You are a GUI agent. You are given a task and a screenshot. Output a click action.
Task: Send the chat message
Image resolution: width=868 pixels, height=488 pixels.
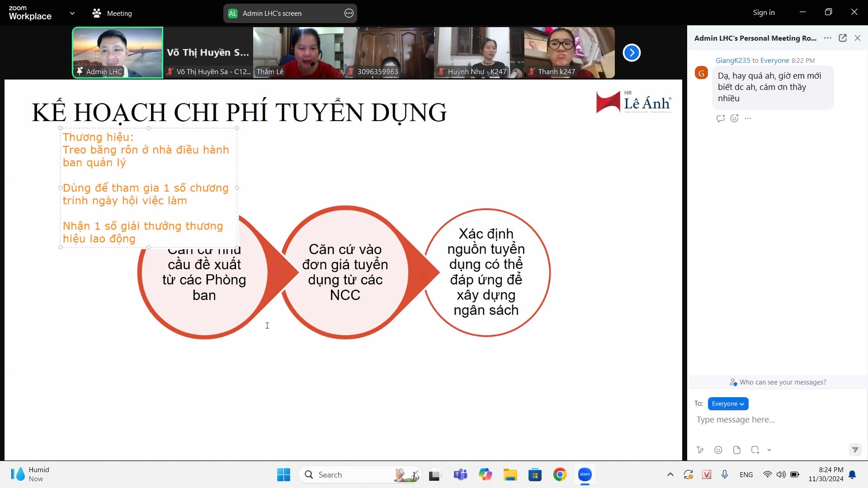855,450
